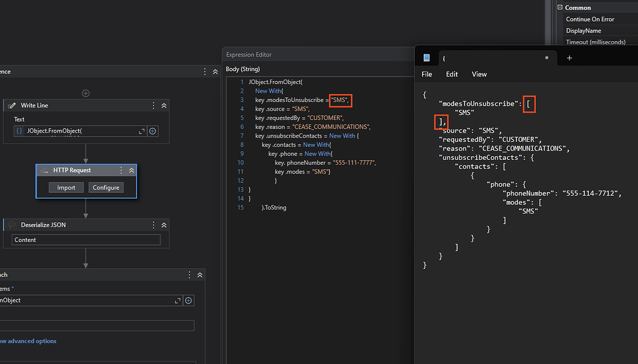Click the Show advanced options link

coord(28,341)
